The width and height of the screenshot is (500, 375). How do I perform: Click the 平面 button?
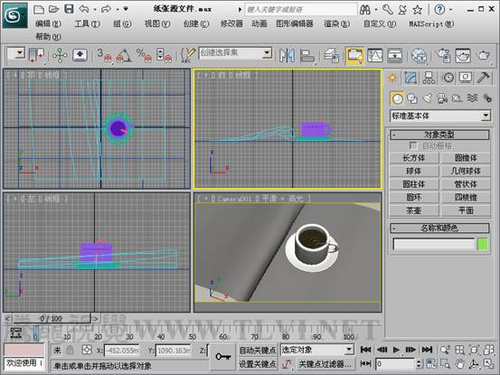point(466,211)
